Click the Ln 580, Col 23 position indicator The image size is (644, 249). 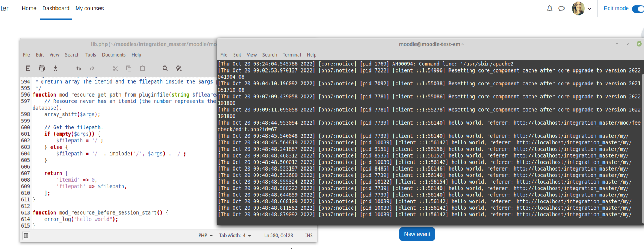point(278,236)
